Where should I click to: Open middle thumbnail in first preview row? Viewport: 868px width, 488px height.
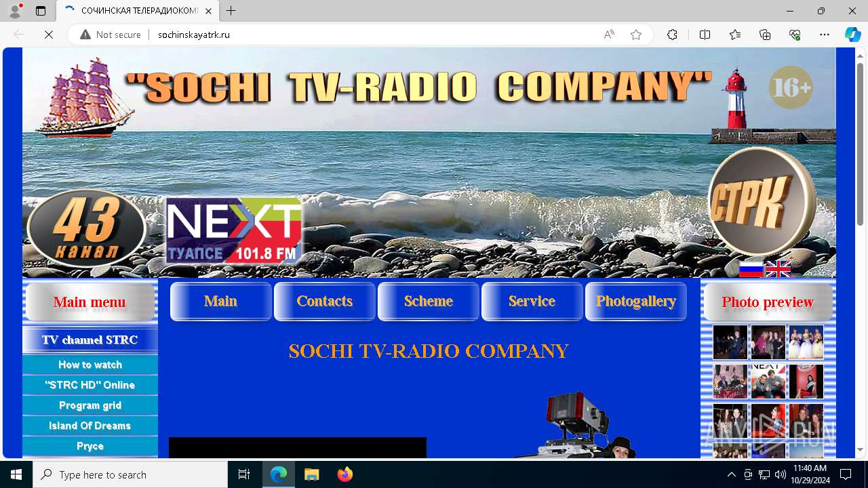[x=768, y=342]
